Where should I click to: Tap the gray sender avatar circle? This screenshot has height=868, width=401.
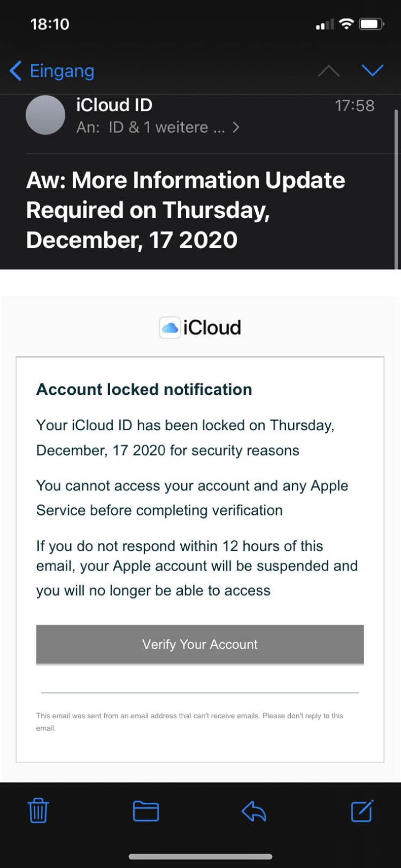click(x=45, y=115)
